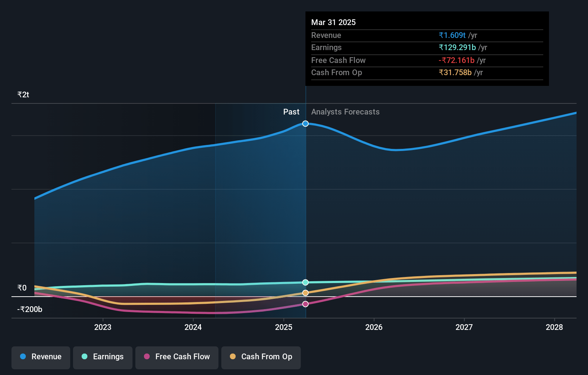Click the 2028 x-axis label
This screenshot has height=375, width=588.
pyautogui.click(x=554, y=327)
